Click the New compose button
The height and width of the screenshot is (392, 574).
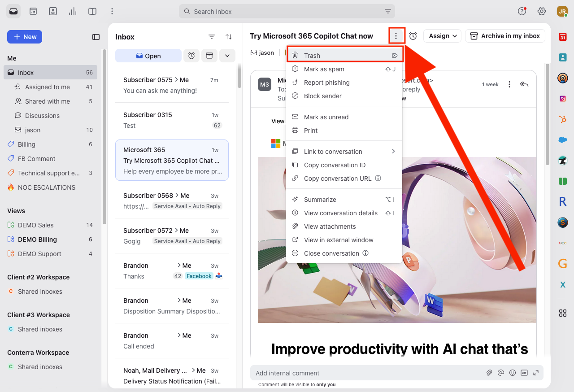(25, 37)
